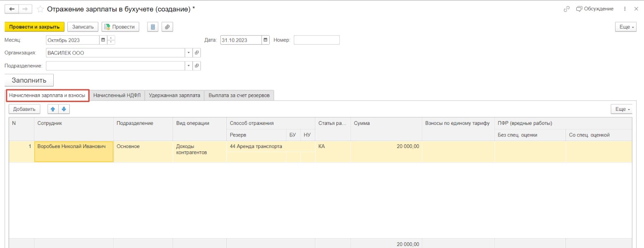Click the Без спец. оценки header

530,135
